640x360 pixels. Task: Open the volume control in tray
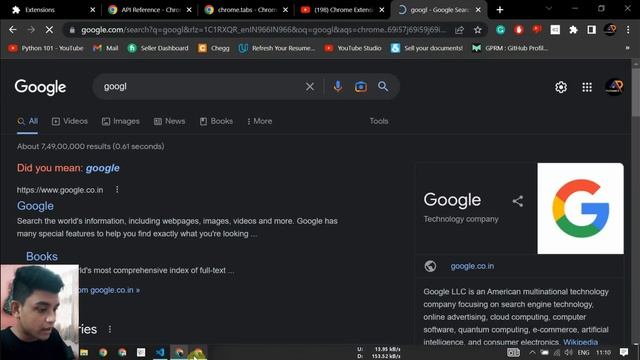(569, 352)
